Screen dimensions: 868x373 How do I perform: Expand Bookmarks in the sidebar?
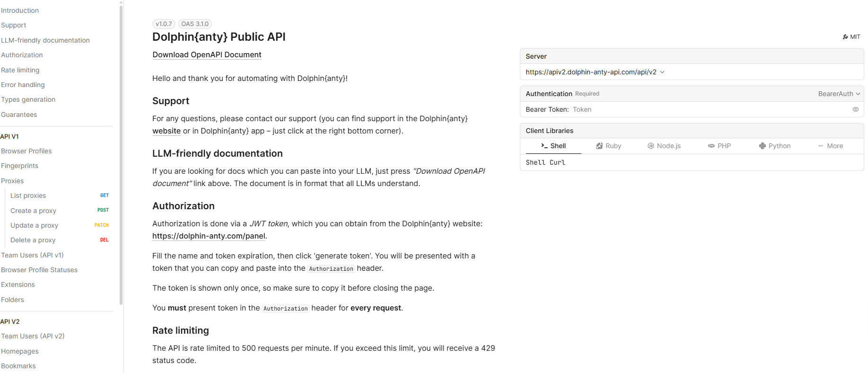pos(18,366)
